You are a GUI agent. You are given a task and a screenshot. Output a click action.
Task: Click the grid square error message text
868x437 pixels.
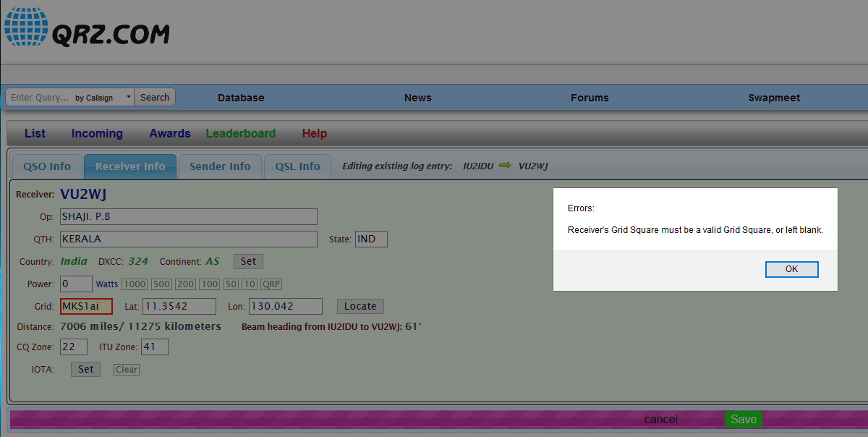coord(696,230)
